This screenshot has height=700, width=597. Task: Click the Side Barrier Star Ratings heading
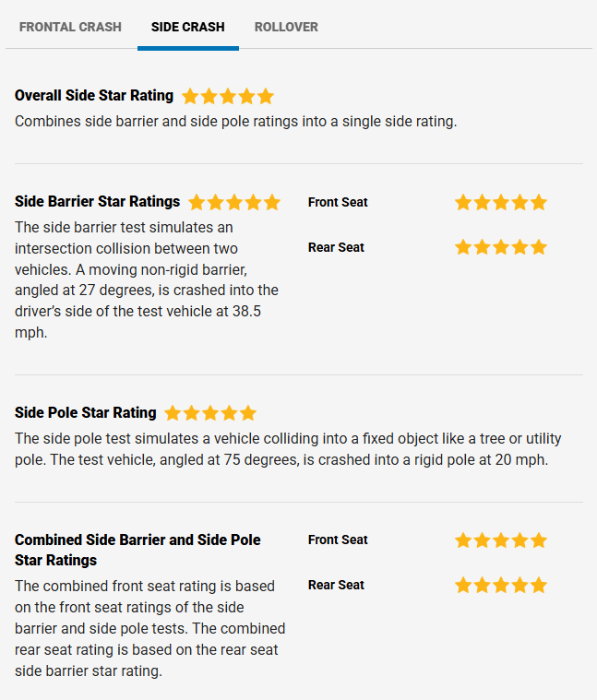pos(98,202)
